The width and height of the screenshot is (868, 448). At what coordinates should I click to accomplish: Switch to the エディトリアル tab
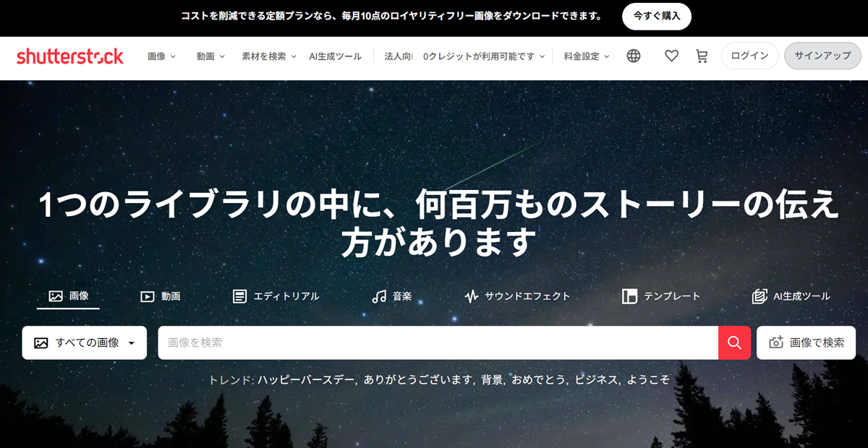pyautogui.click(x=276, y=296)
